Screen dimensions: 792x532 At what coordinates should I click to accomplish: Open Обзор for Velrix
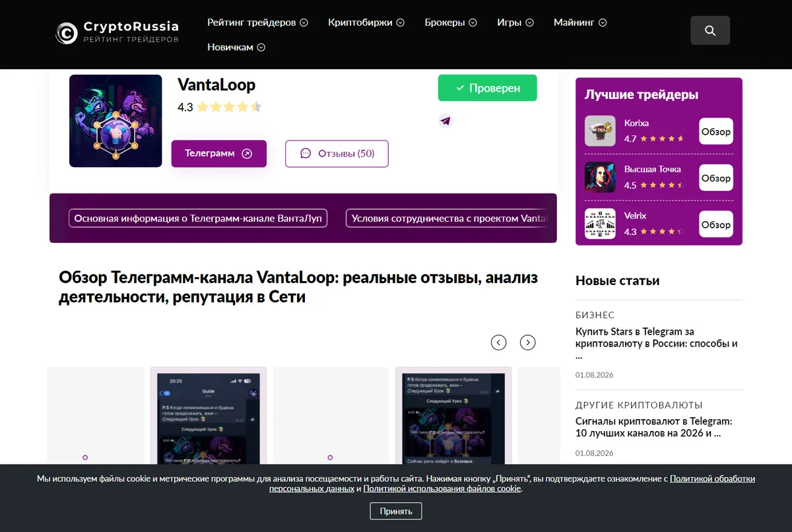[x=716, y=224]
